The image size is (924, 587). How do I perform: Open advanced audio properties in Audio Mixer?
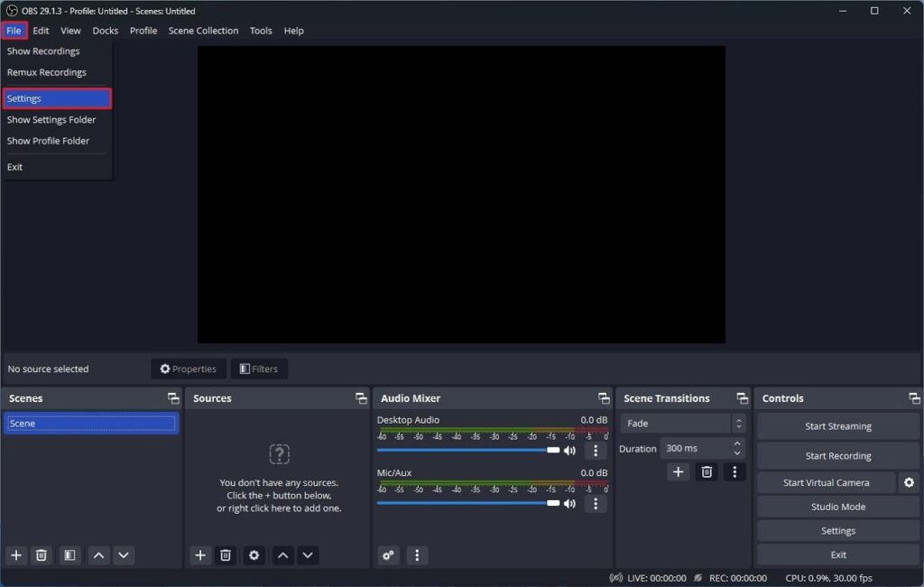[x=388, y=555]
